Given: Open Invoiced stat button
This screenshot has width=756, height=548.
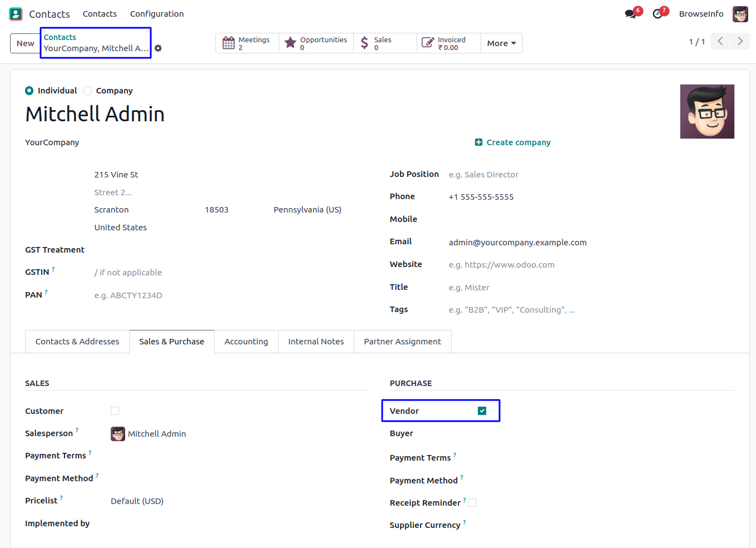Looking at the screenshot, I should pyautogui.click(x=448, y=43).
